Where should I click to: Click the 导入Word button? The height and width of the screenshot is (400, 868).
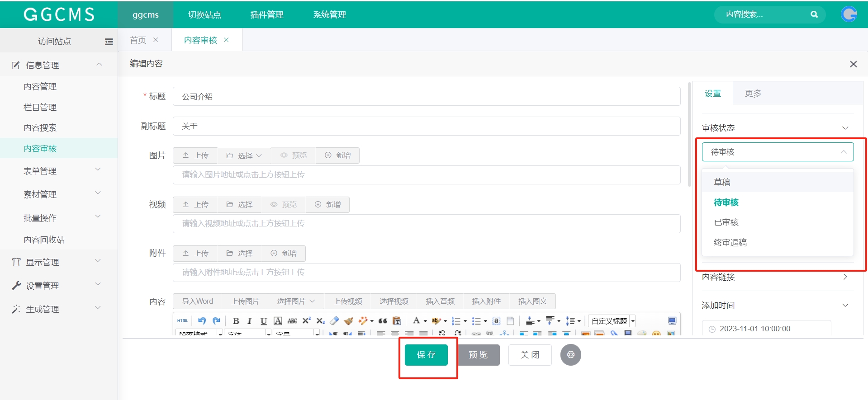[x=197, y=301]
